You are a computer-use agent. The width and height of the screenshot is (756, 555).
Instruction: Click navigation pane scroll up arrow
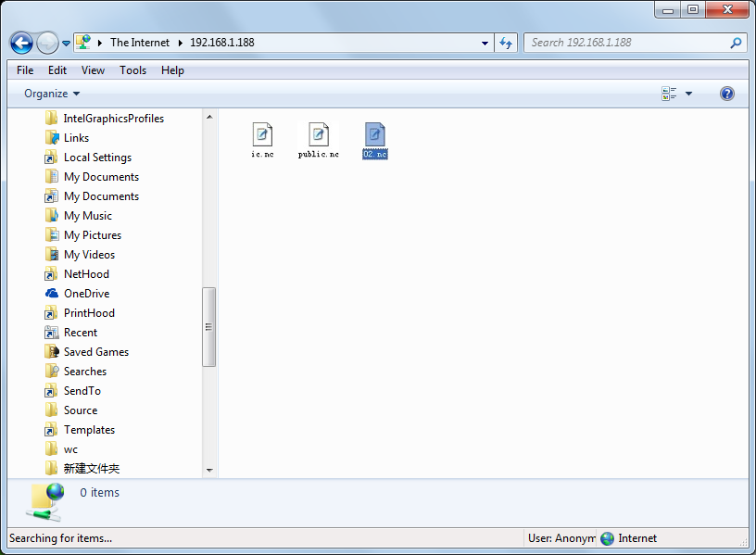pos(209,117)
